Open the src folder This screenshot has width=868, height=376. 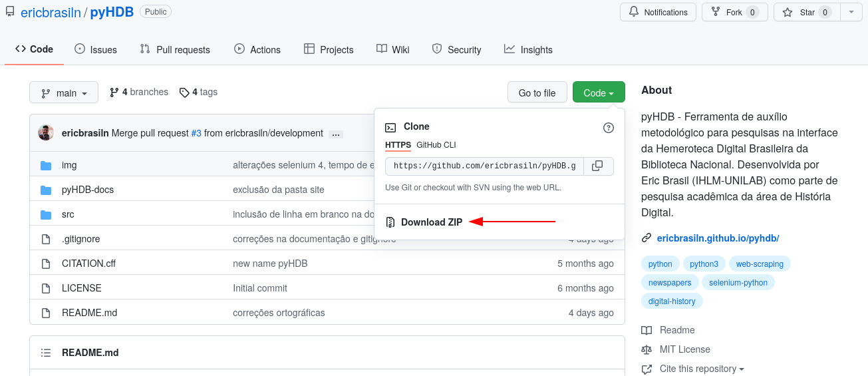click(68, 214)
